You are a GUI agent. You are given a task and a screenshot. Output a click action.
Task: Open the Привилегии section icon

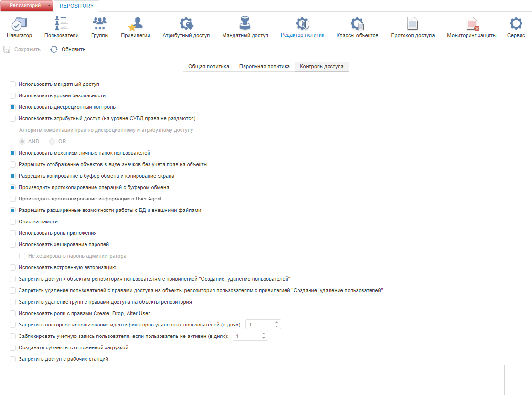(135, 23)
